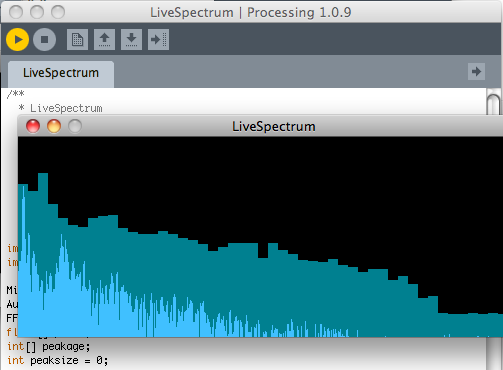Open a sketch with the up-arrow icon
The width and height of the screenshot is (503, 370).
coord(104,40)
